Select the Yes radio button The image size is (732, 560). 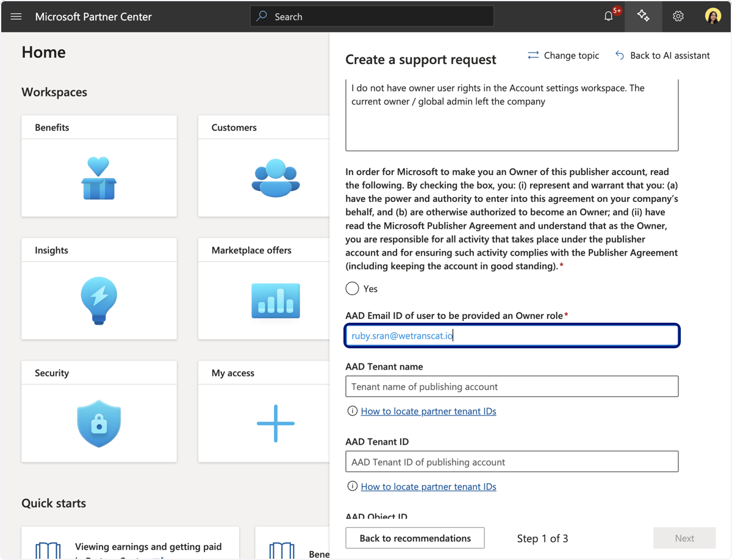point(352,289)
